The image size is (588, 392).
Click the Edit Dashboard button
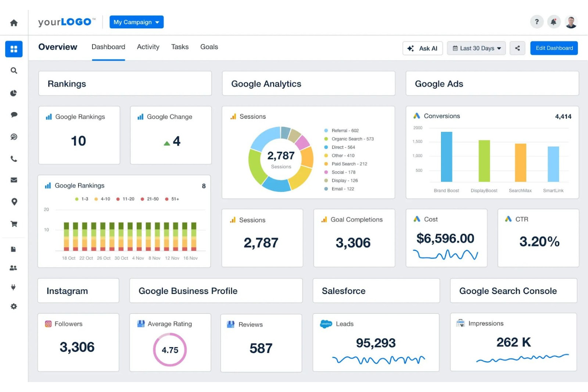(554, 48)
